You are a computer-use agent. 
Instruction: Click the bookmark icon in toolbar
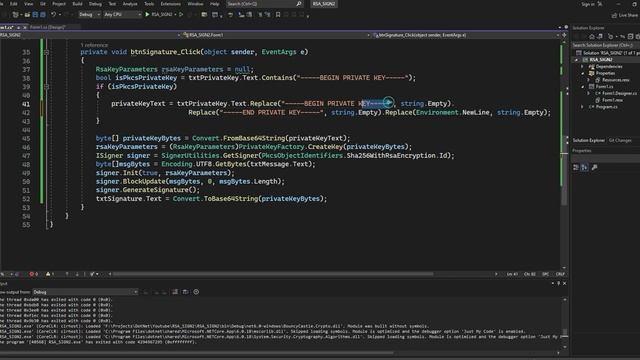(278, 15)
